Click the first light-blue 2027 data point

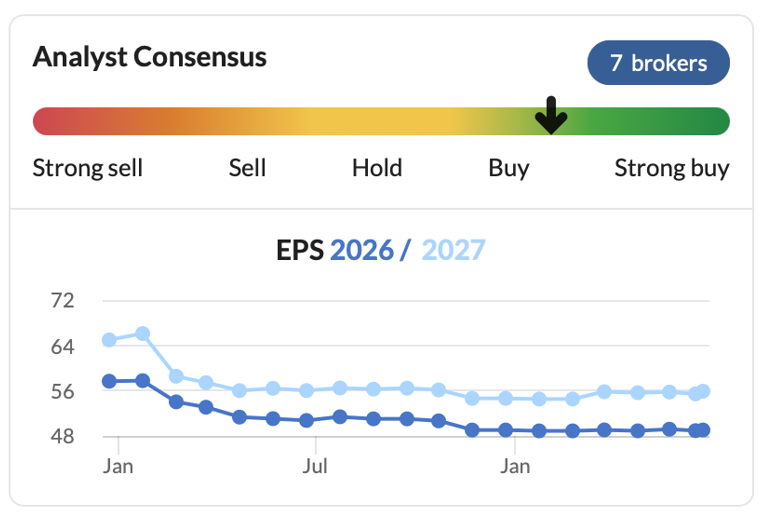pos(109,340)
